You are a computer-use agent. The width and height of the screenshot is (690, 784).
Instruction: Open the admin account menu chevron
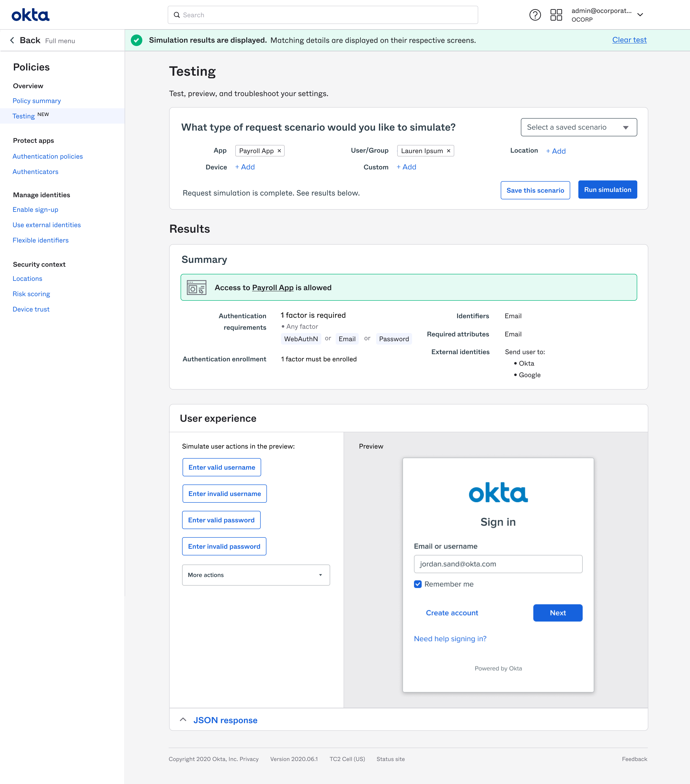point(640,15)
